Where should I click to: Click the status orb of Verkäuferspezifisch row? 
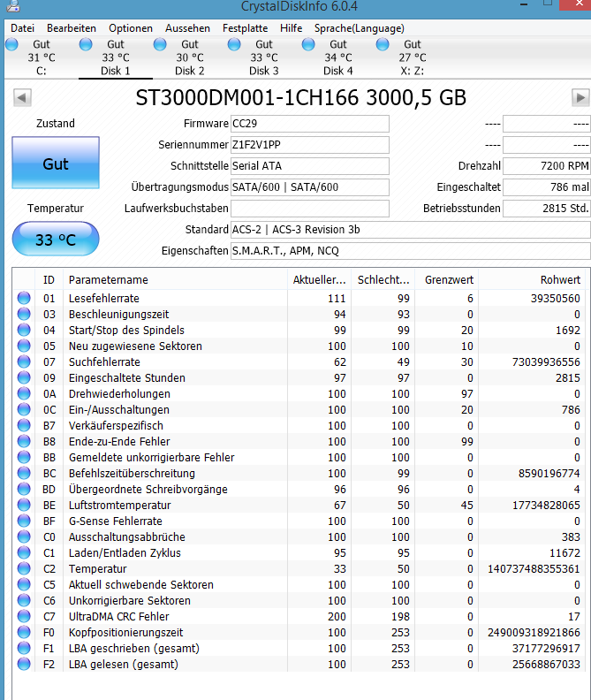click(x=24, y=425)
